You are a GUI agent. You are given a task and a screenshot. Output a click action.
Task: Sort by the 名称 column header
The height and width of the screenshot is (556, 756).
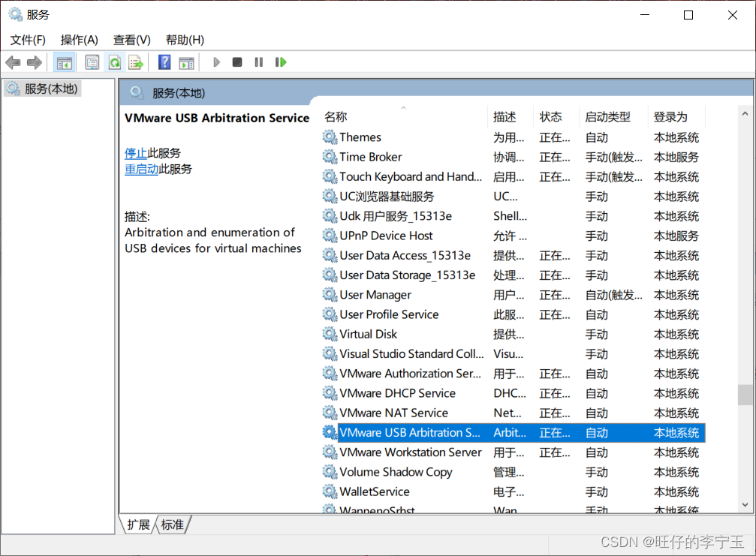pyautogui.click(x=405, y=117)
